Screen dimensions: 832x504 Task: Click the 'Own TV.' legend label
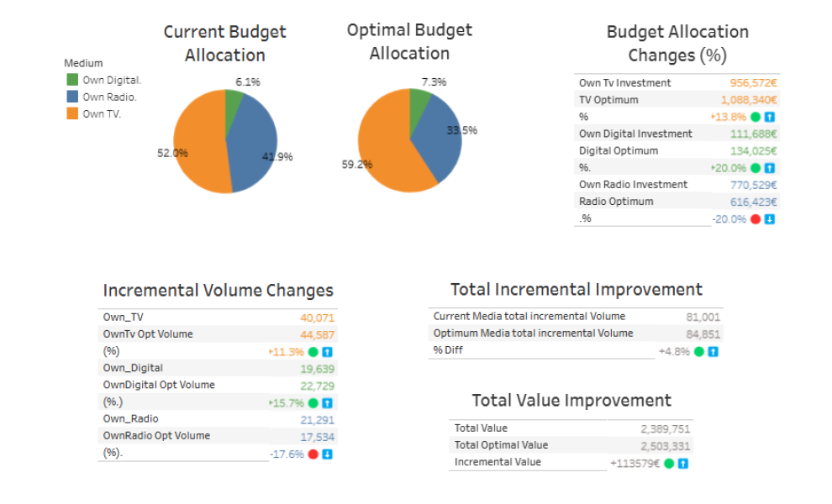point(102,114)
